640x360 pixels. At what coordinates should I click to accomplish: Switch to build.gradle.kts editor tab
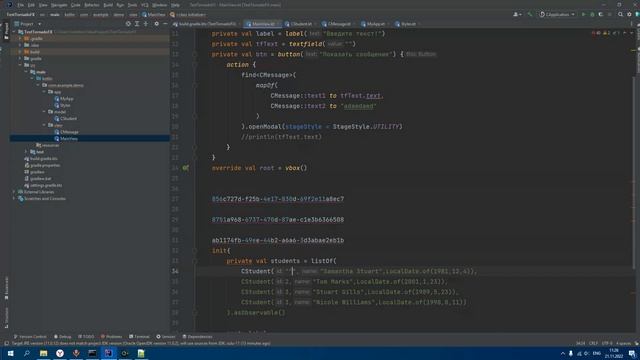tap(208, 24)
